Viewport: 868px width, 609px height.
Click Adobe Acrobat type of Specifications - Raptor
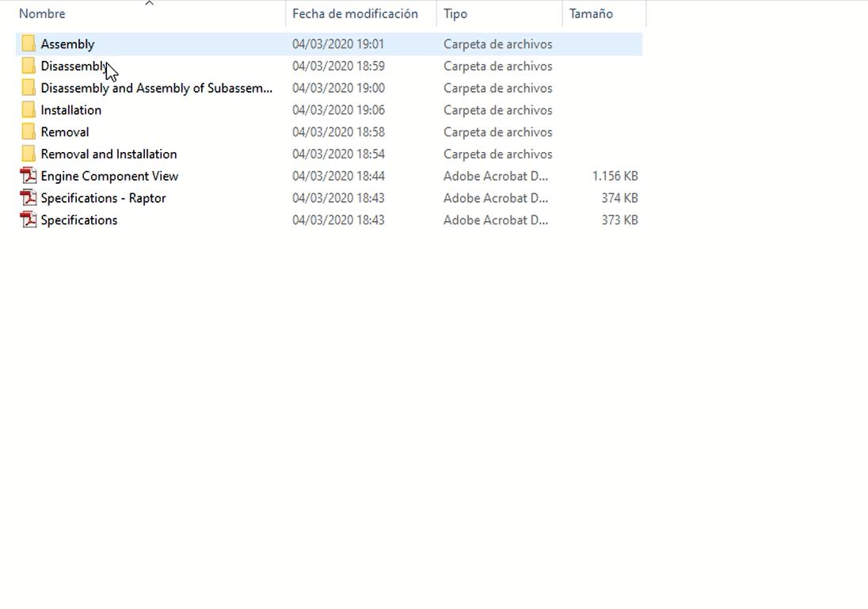coord(496,198)
